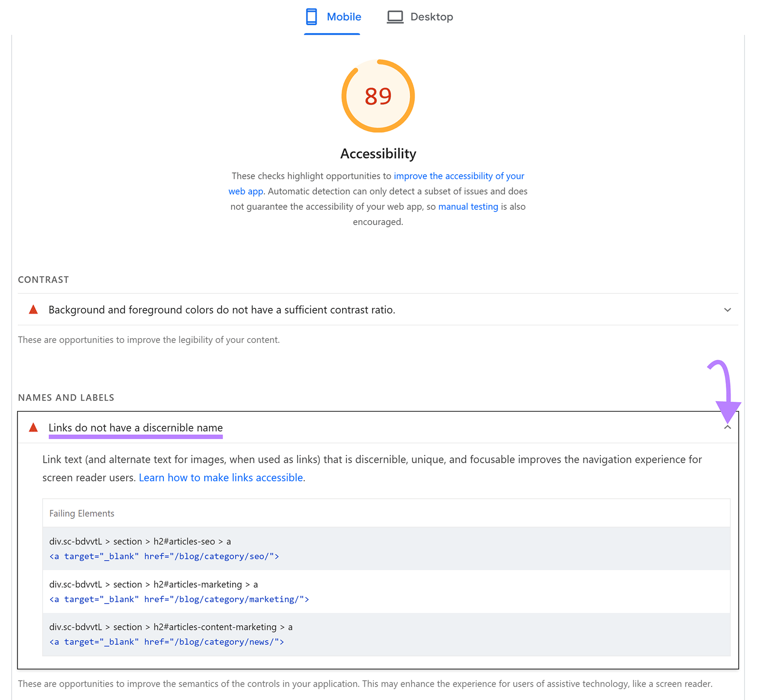Click the warning triangle beside discernible name issue
This screenshot has height=700, width=758.
click(33, 427)
